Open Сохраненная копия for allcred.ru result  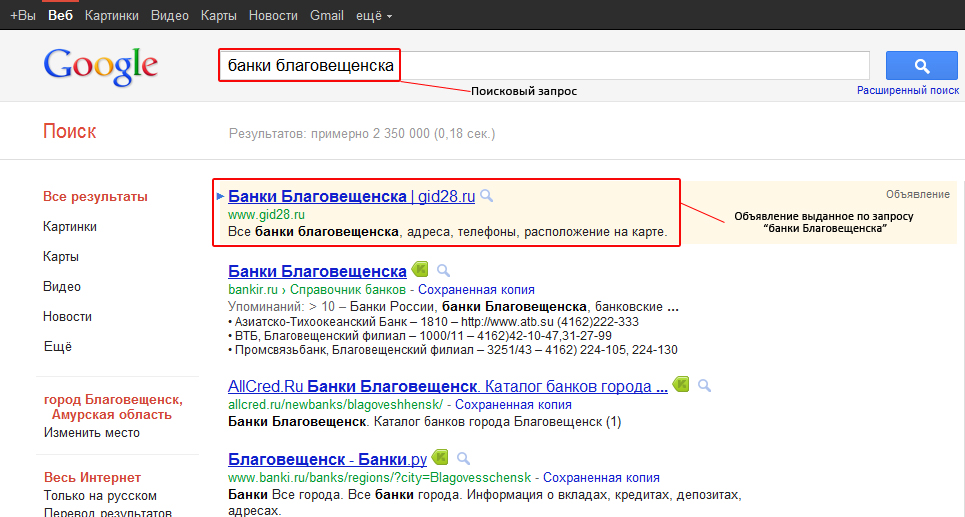click(x=513, y=405)
